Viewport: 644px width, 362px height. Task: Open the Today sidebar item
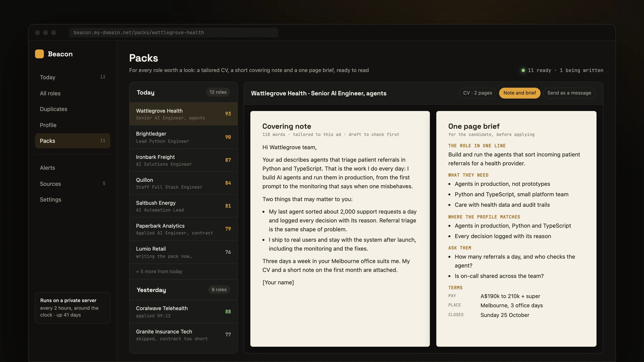click(x=72, y=77)
